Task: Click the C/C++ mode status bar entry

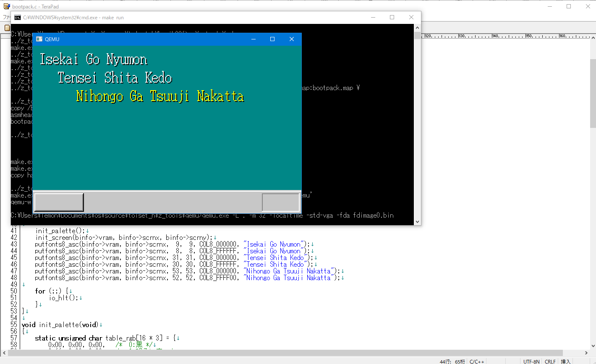Action: pyautogui.click(x=477, y=361)
